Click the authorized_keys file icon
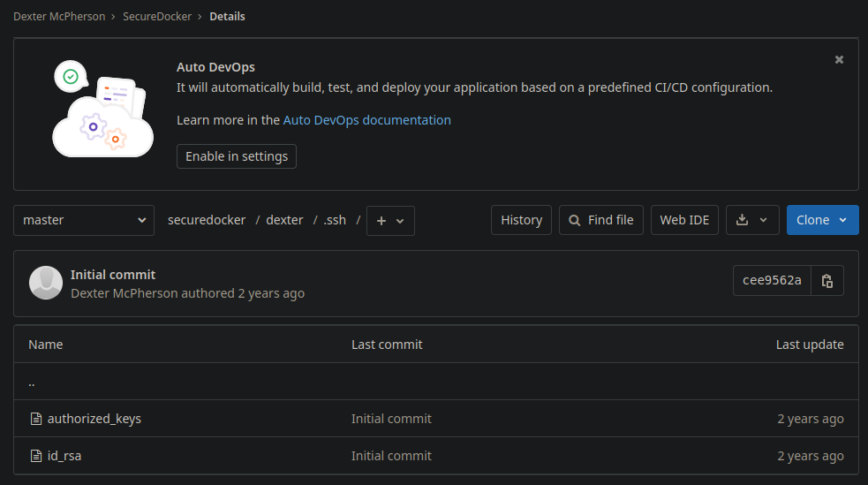 tap(36, 419)
